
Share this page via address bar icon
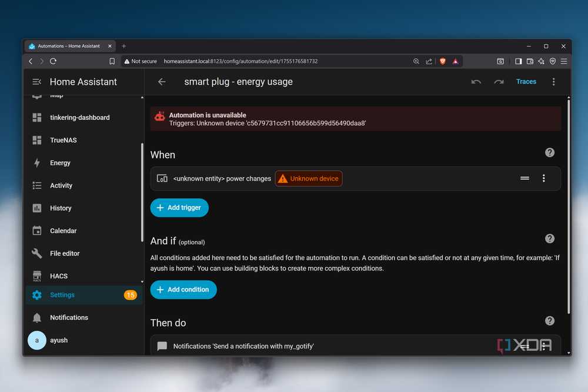429,61
